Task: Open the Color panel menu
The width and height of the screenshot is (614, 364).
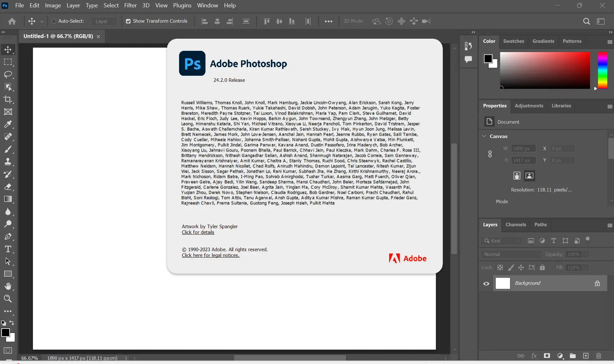Action: [x=610, y=42]
